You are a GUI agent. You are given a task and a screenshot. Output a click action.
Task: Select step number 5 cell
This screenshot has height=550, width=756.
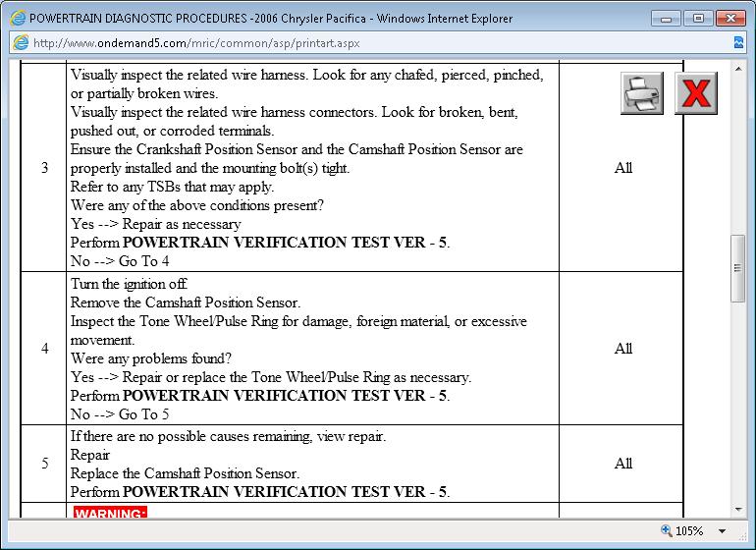pyautogui.click(x=44, y=464)
